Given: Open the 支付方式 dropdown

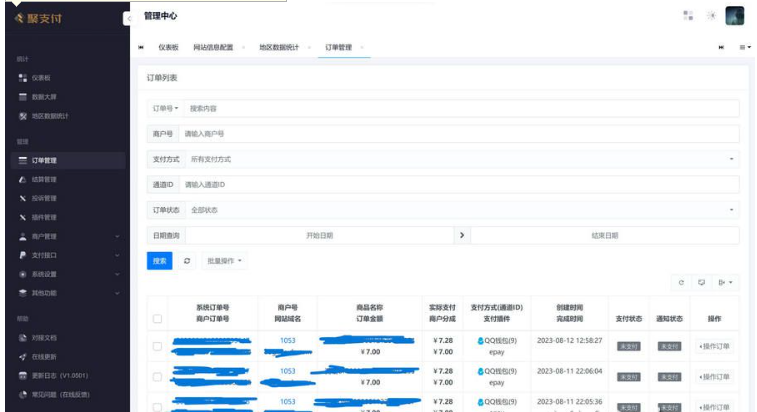Looking at the screenshot, I should coord(460,159).
